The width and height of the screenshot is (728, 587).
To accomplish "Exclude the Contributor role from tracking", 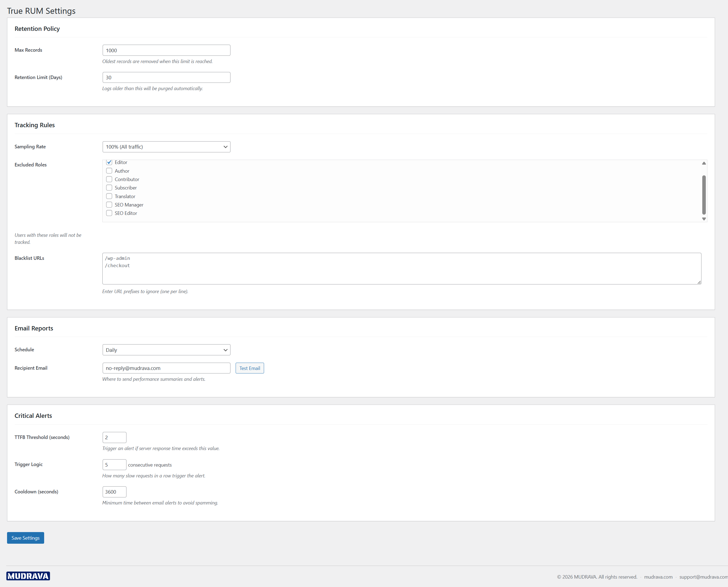I will pyautogui.click(x=109, y=179).
